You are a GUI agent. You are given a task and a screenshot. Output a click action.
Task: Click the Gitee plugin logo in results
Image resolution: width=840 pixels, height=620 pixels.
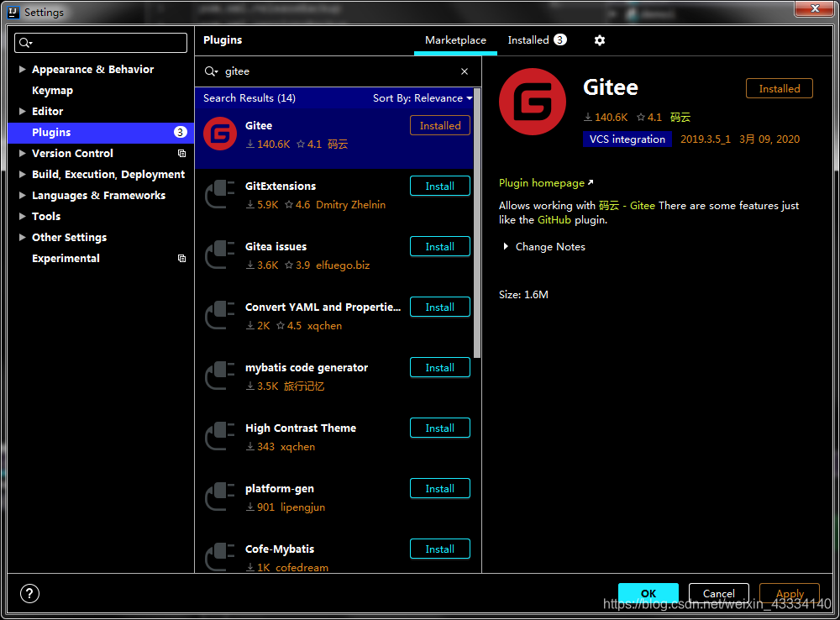(219, 134)
